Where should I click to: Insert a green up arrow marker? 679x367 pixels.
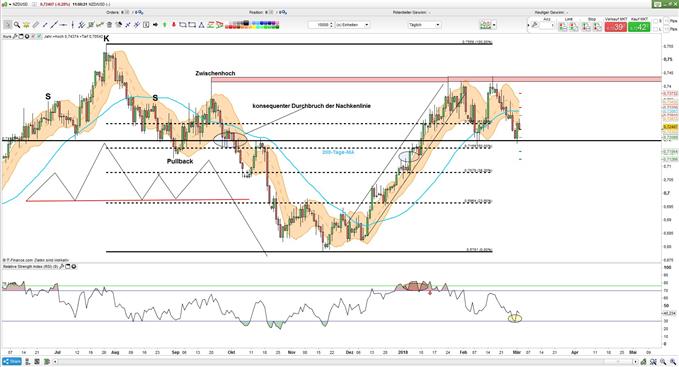tap(165, 25)
